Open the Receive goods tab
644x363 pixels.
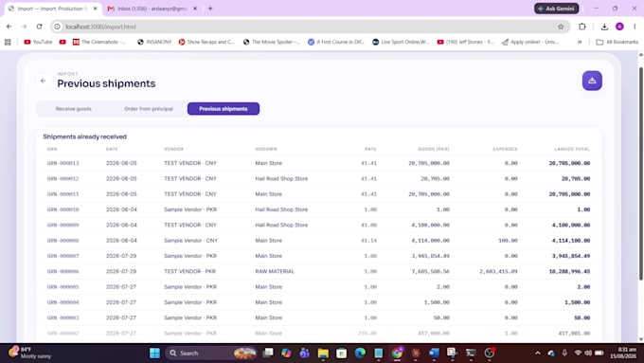tap(74, 109)
